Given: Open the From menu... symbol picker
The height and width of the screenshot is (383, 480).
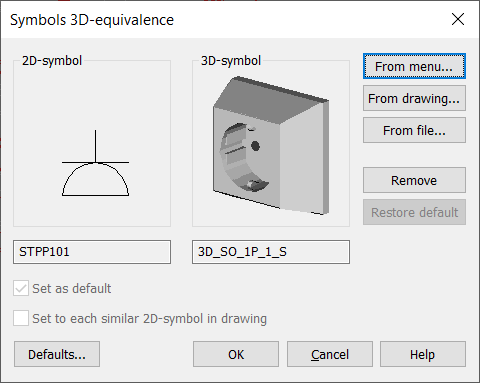Looking at the screenshot, I should [414, 66].
